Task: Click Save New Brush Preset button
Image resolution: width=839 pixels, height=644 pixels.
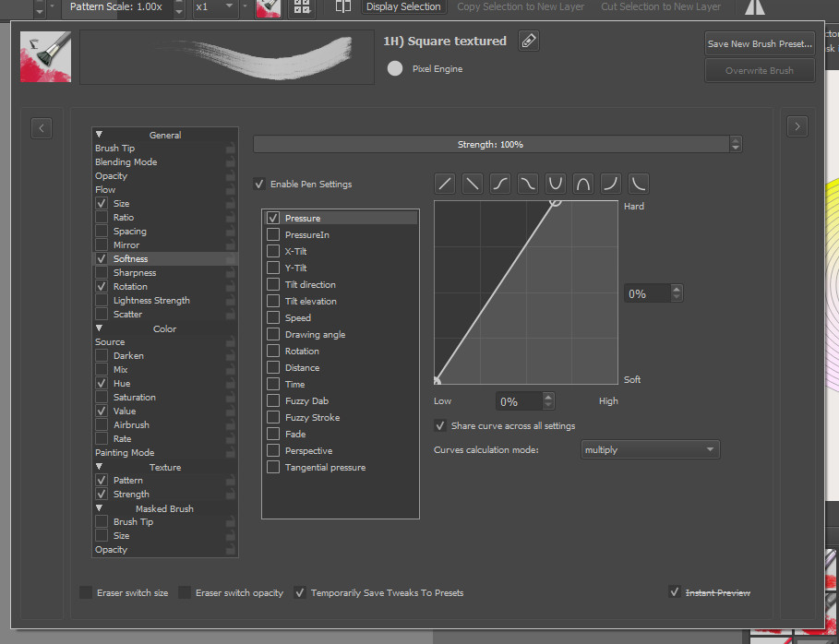Action: [760, 43]
